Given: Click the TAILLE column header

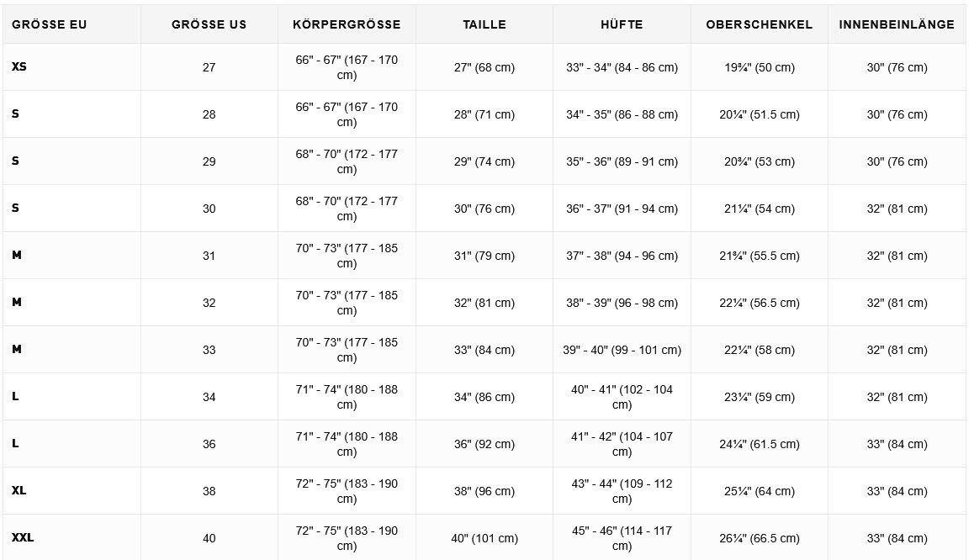Looking at the screenshot, I should [x=484, y=25].
